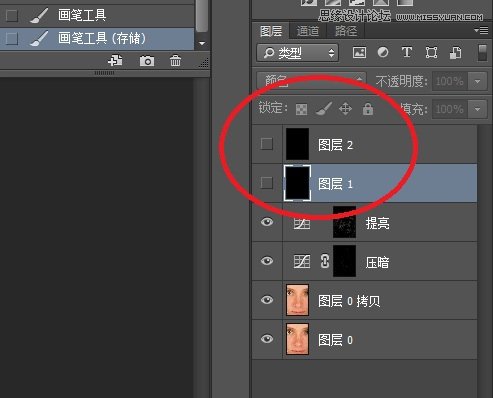Select the 图层 0 拷贝 layer name
Viewport: 493px width, 398px height.
pyautogui.click(x=349, y=301)
